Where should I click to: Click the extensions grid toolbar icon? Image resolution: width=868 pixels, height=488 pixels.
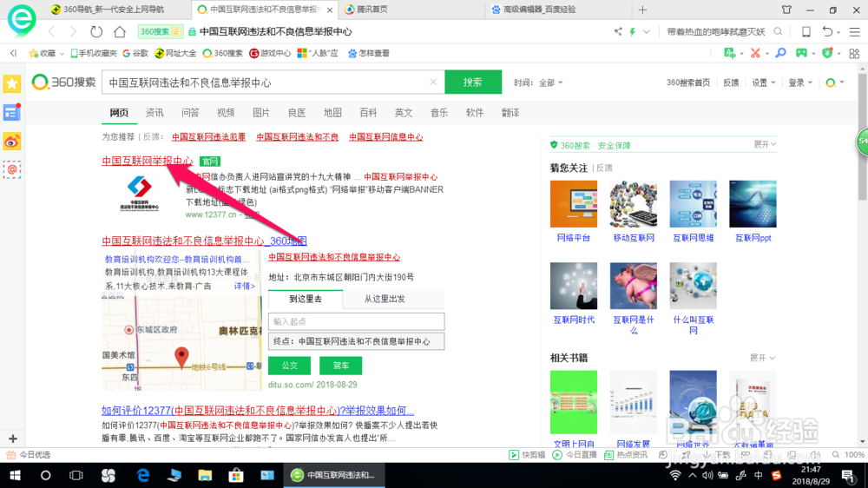click(854, 53)
